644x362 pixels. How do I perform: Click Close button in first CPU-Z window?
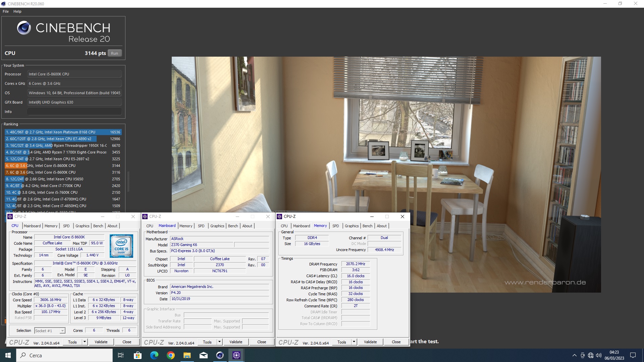(x=127, y=342)
